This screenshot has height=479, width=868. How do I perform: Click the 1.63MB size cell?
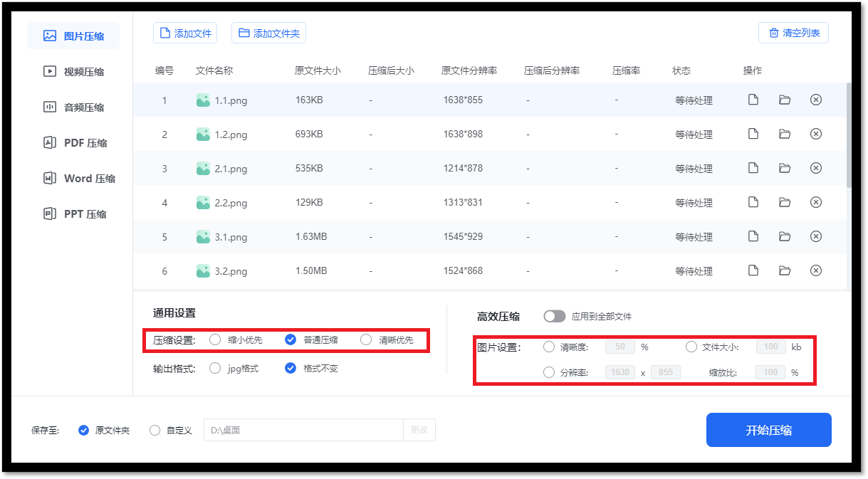(311, 236)
